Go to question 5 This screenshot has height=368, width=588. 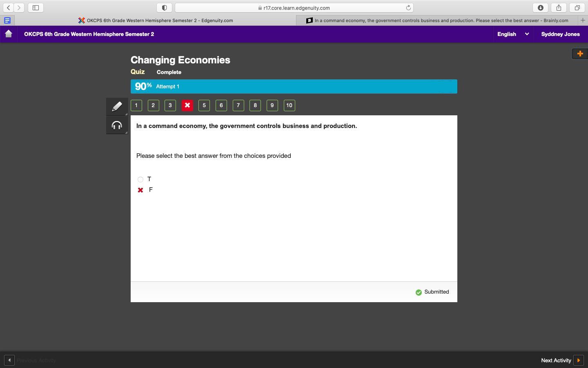click(x=204, y=105)
